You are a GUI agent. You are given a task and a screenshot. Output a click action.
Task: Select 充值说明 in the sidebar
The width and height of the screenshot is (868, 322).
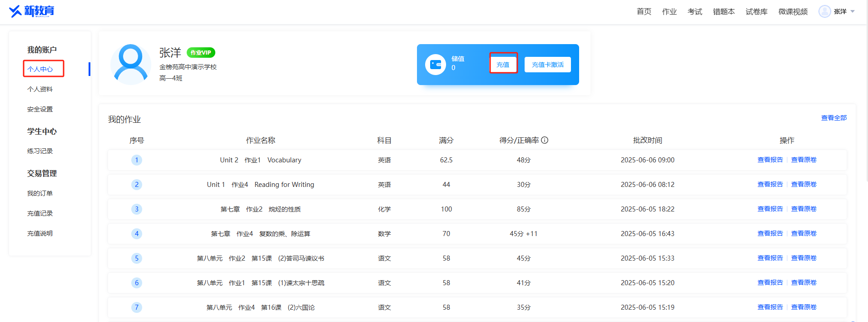40,233
